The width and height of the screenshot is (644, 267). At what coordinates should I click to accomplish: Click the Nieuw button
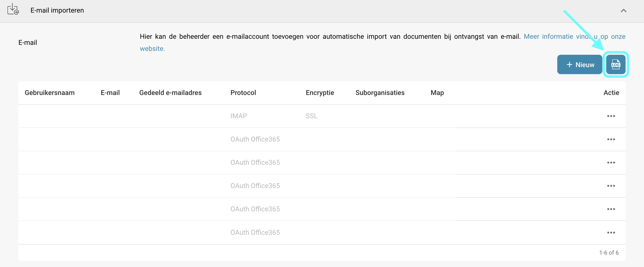[580, 64]
